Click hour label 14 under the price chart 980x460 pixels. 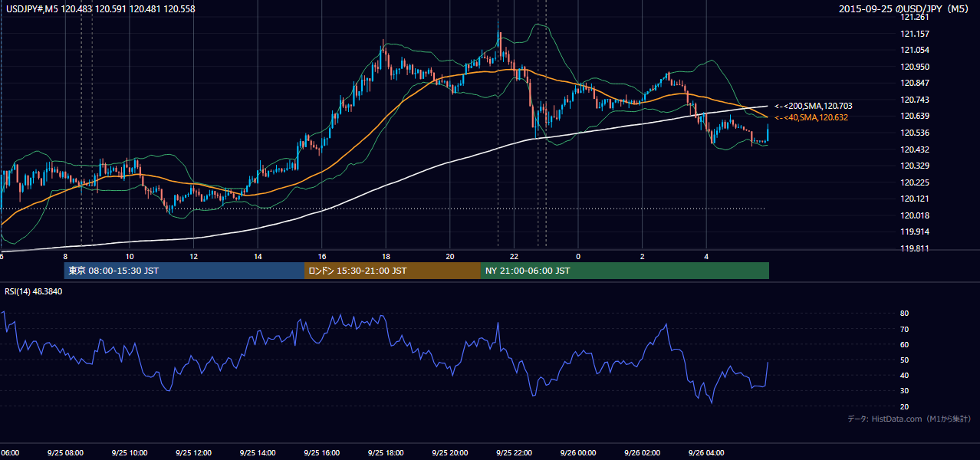(x=258, y=256)
